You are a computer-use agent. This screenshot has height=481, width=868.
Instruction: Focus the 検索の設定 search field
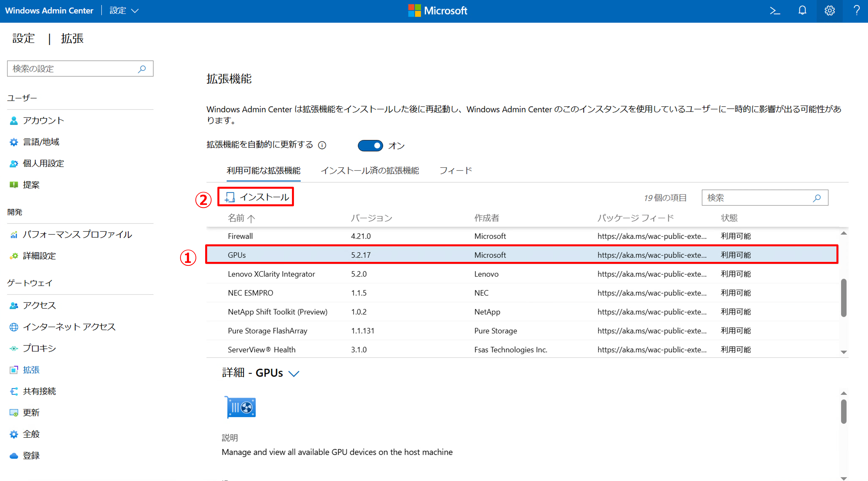80,69
